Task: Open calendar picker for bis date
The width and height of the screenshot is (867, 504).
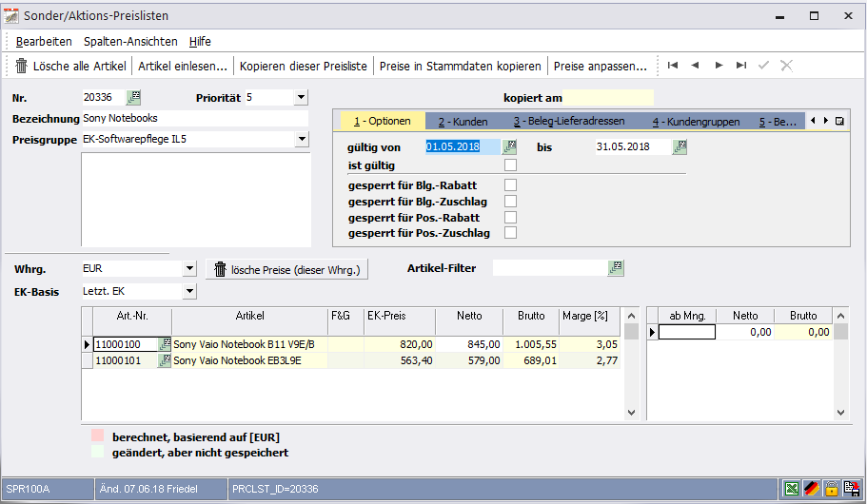Action: coord(680,147)
